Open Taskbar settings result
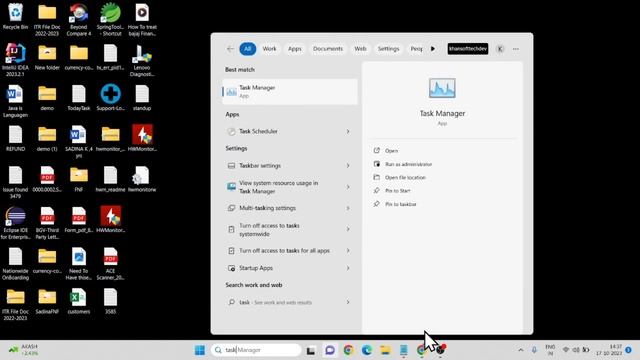This screenshot has height=360, width=640. coord(290,166)
